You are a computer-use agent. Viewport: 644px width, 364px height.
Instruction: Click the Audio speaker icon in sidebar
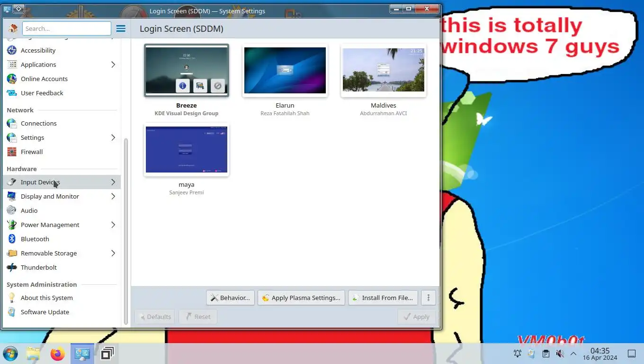pos(12,210)
